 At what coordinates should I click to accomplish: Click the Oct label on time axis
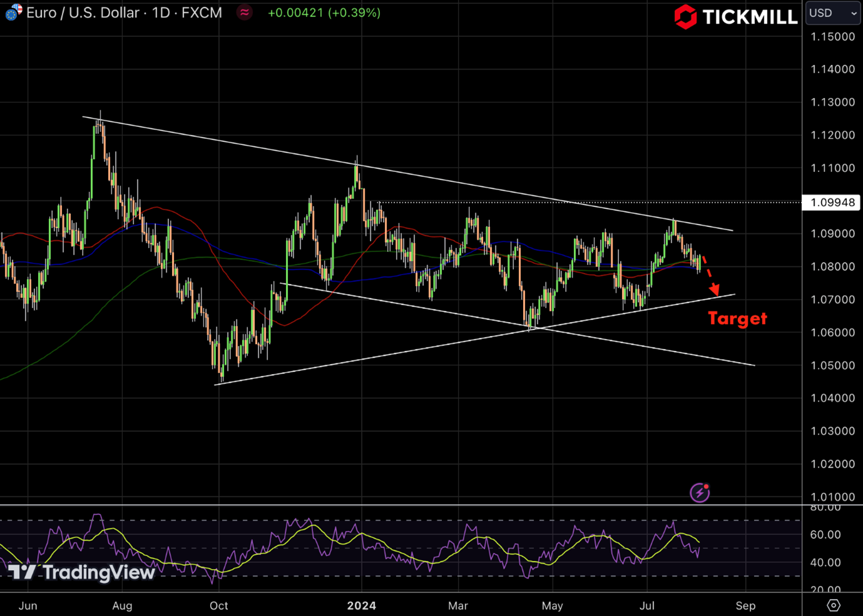click(x=219, y=605)
